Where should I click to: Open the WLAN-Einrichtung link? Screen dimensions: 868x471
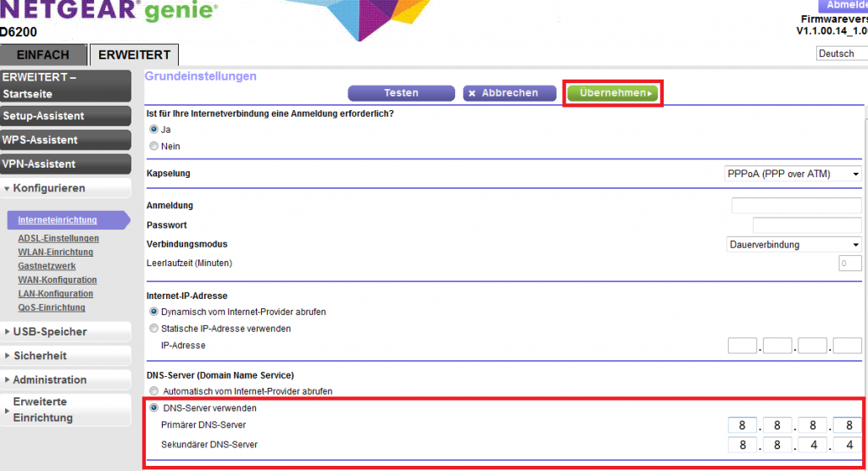coord(55,252)
